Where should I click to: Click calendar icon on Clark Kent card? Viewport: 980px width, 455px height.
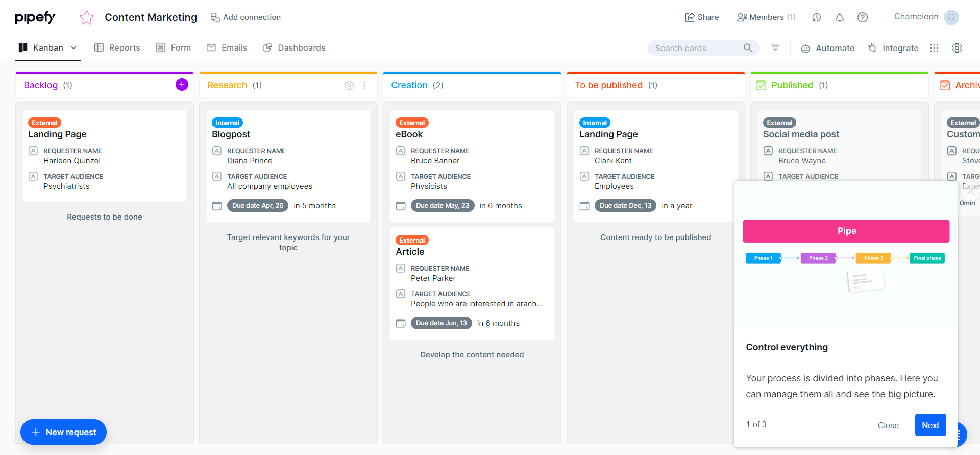(584, 206)
